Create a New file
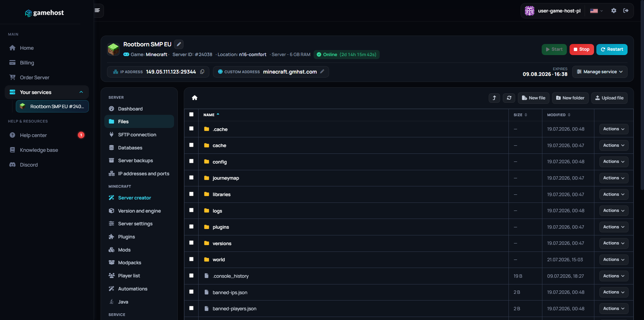This screenshot has width=644, height=320. click(x=534, y=98)
